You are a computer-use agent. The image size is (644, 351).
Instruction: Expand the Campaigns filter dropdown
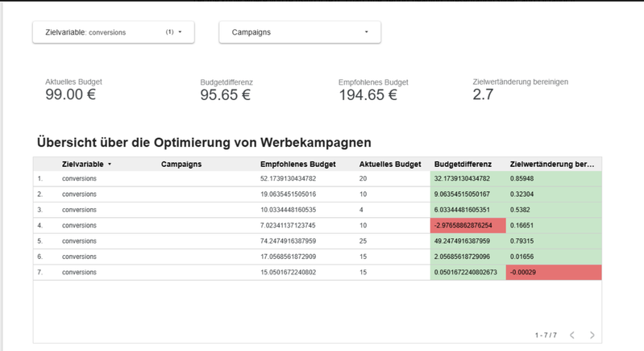(x=299, y=32)
